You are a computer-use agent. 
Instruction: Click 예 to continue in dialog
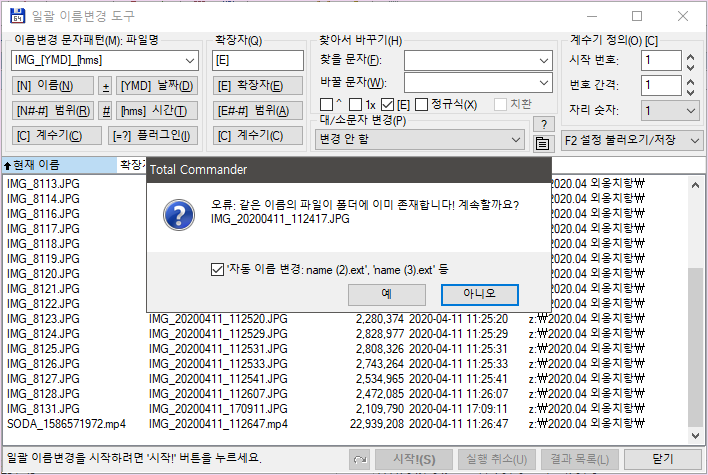pos(387,294)
